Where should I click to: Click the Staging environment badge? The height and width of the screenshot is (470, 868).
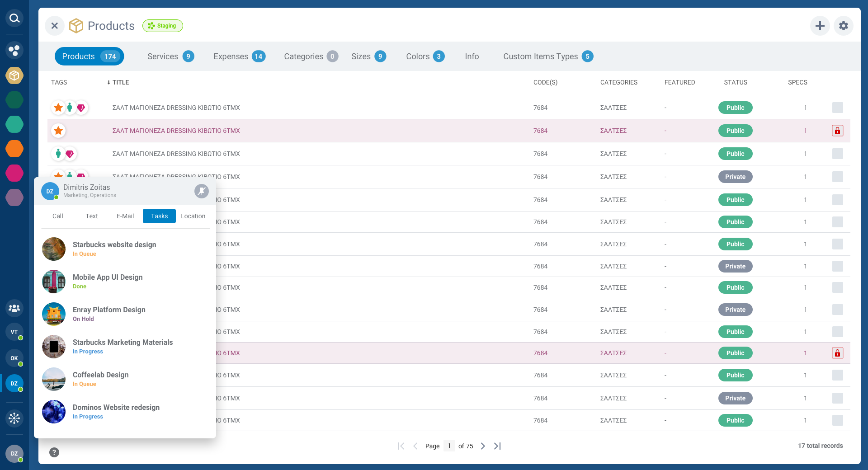162,26
